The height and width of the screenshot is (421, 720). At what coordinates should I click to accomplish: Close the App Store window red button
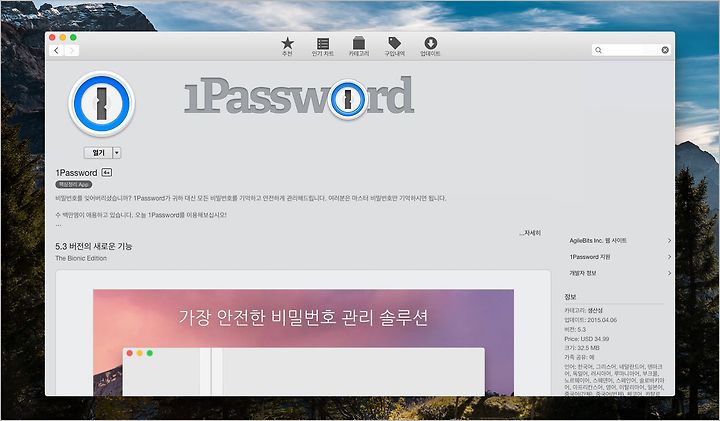(x=52, y=38)
